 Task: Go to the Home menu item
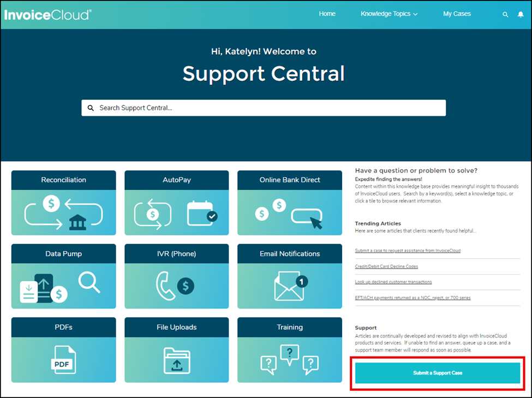(x=327, y=14)
